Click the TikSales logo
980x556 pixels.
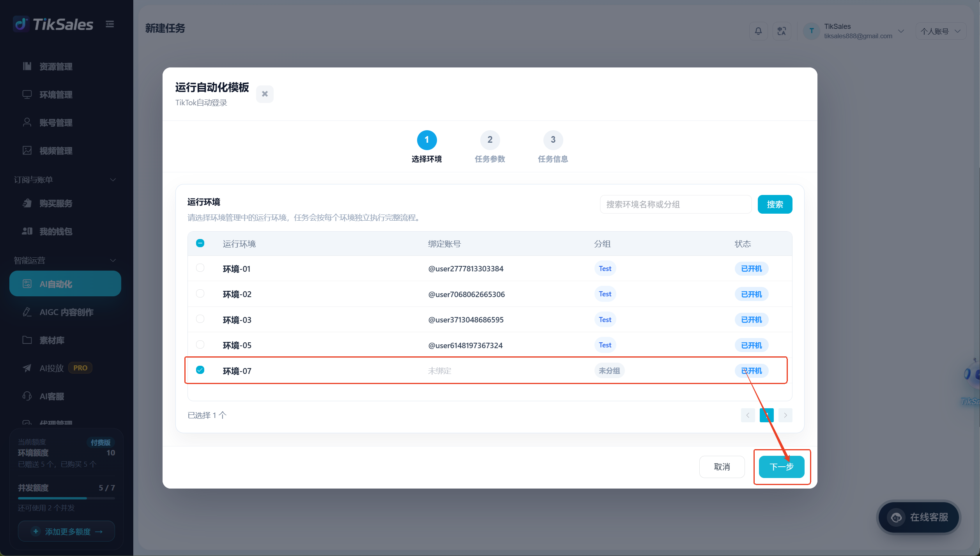point(53,24)
